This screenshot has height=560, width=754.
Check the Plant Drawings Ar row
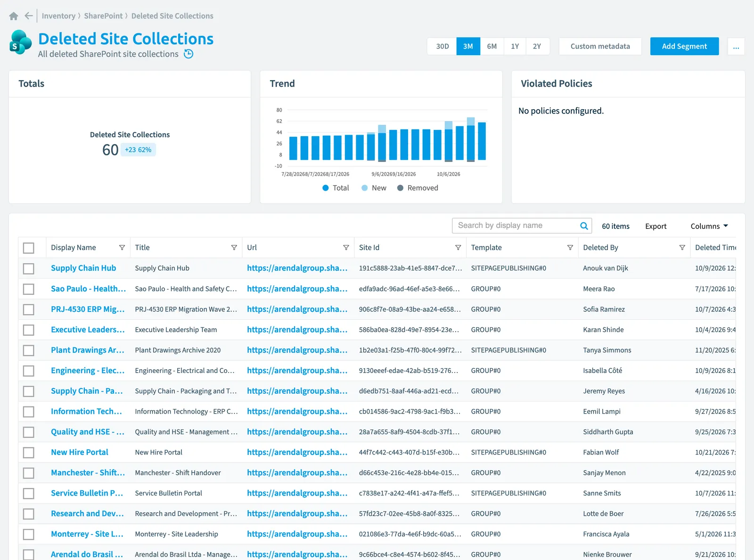coord(29,350)
